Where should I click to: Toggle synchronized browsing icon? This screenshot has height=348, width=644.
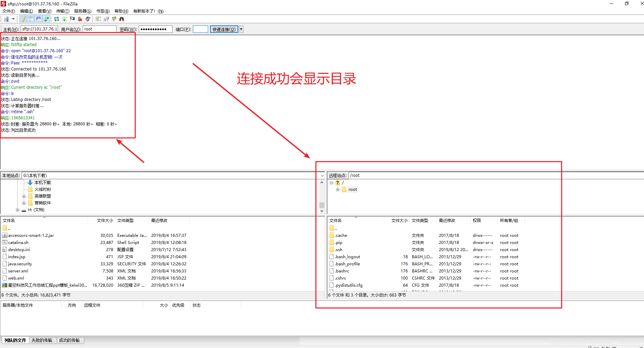(x=114, y=19)
